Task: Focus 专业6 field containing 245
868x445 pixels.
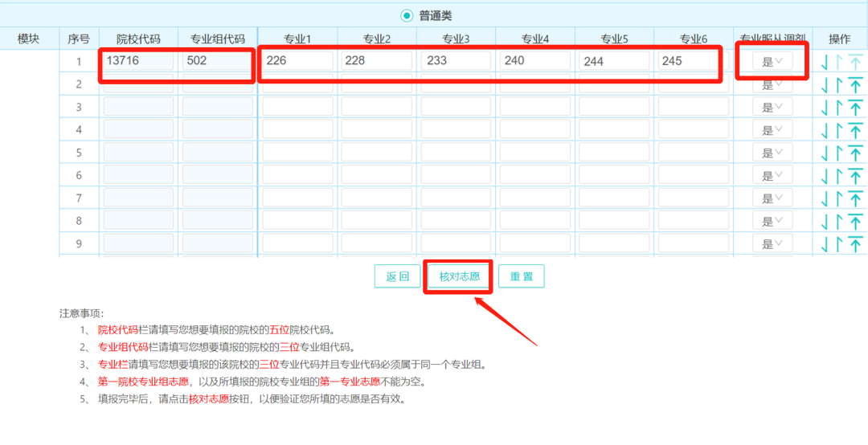Action: pyautogui.click(x=693, y=61)
